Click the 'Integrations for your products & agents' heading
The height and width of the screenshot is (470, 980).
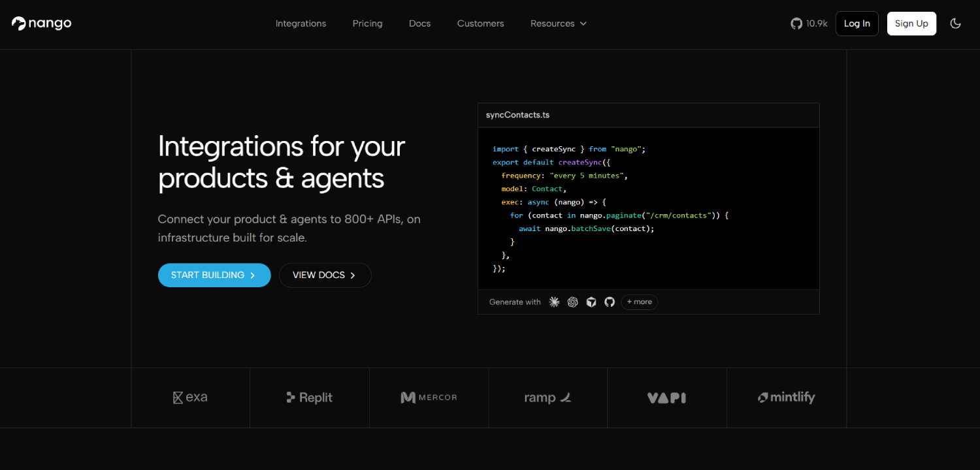282,162
